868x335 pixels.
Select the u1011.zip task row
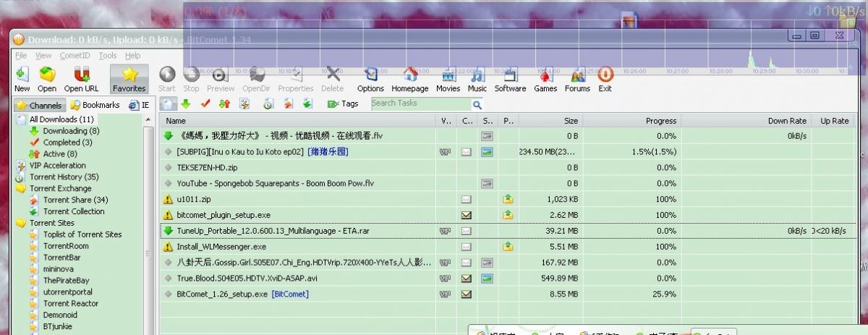tap(508, 199)
